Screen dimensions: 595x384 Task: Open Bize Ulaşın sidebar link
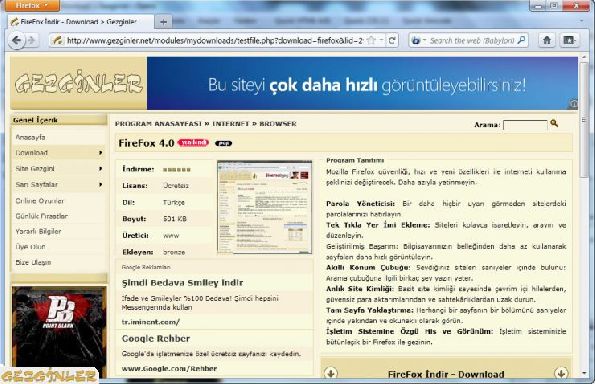click(33, 262)
